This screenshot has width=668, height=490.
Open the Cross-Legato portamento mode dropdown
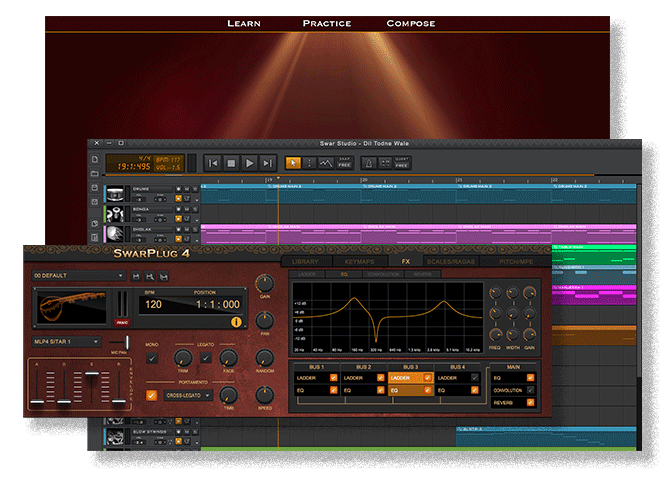(188, 395)
